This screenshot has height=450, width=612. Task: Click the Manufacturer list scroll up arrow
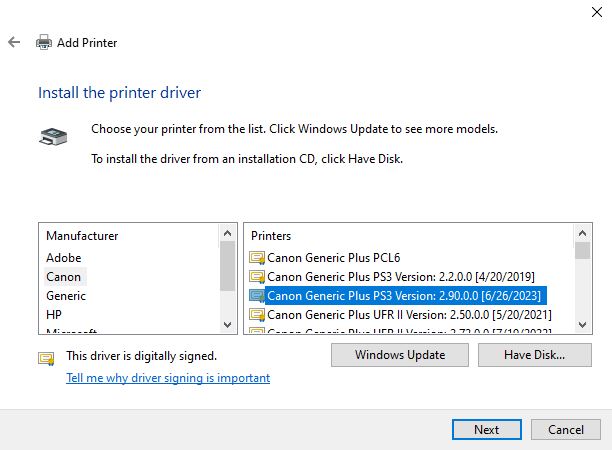pyautogui.click(x=228, y=233)
